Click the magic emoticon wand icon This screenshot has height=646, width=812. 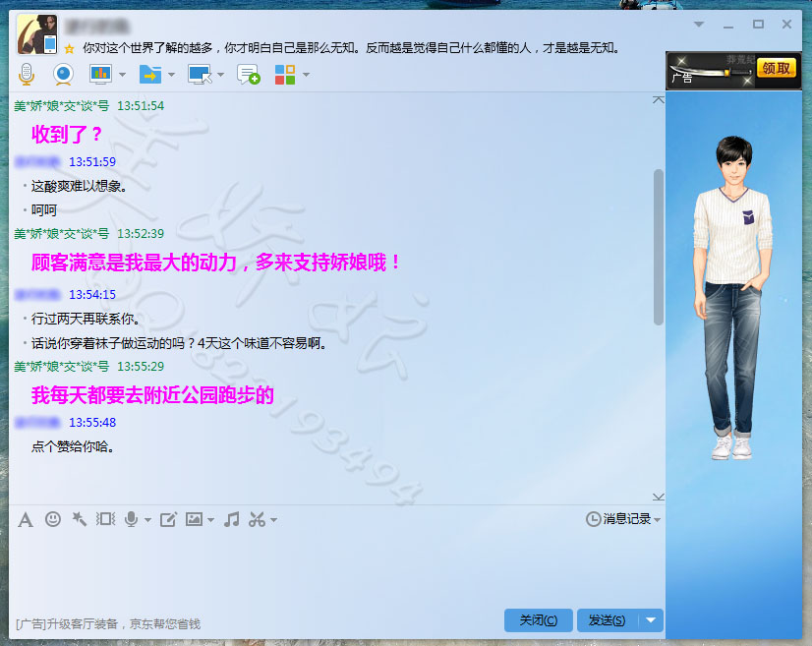click(80, 519)
